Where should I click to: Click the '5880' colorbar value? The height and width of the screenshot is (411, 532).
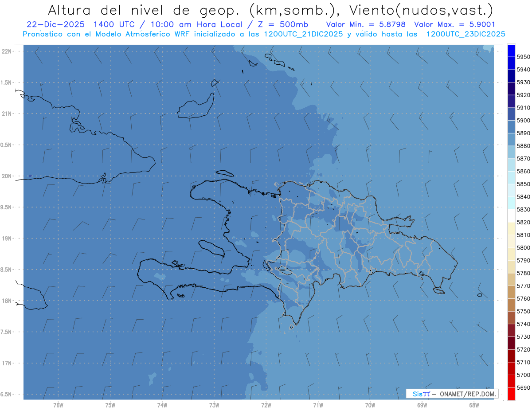click(x=524, y=146)
